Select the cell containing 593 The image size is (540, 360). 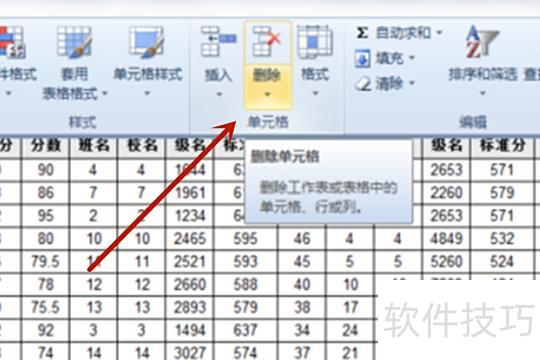pos(245,262)
